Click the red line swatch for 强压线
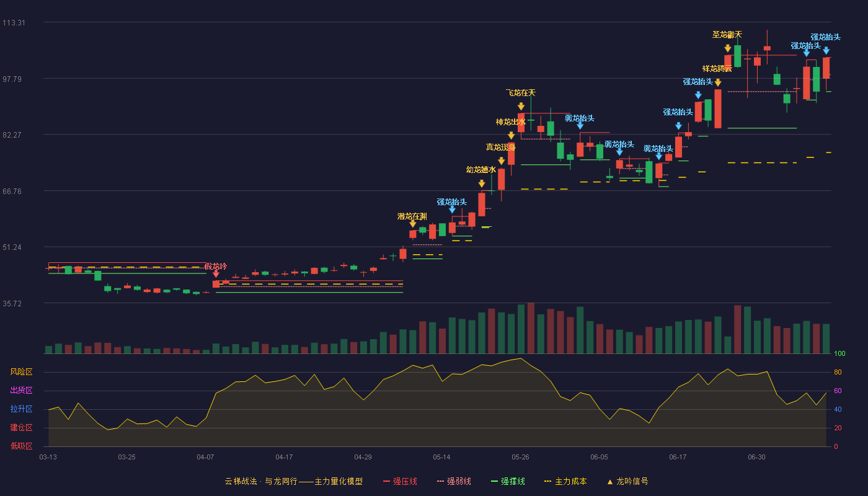The height and width of the screenshot is (496, 868). pos(387,482)
